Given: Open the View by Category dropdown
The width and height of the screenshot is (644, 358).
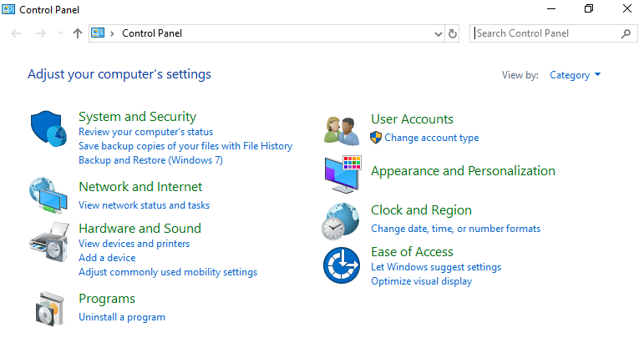Looking at the screenshot, I should click(x=575, y=75).
